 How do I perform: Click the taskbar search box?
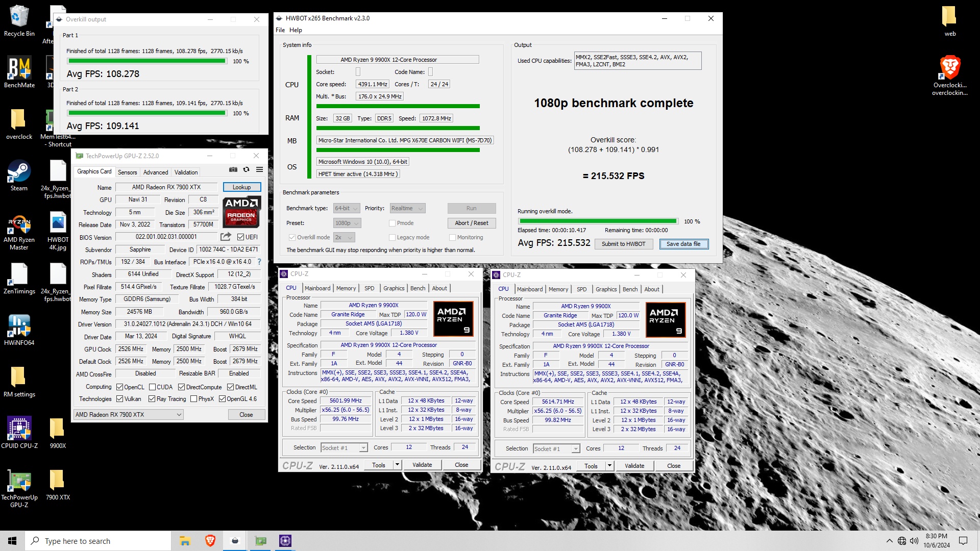tap(98, 541)
